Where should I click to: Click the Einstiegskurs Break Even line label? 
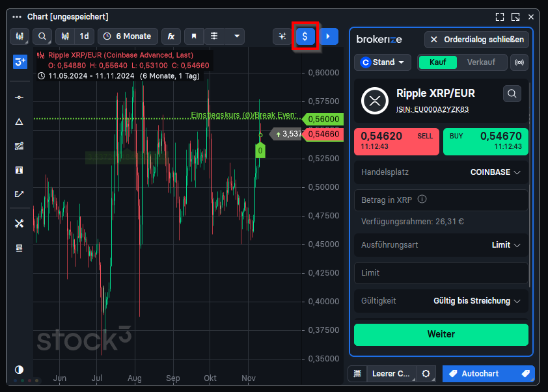(243, 115)
